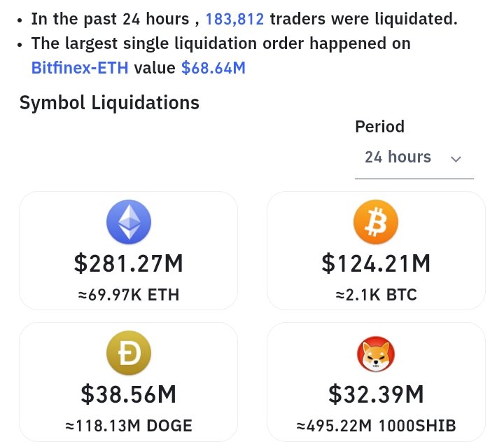Expand the period selector chevron arrow
The width and height of the screenshot is (504, 444).
[456, 159]
